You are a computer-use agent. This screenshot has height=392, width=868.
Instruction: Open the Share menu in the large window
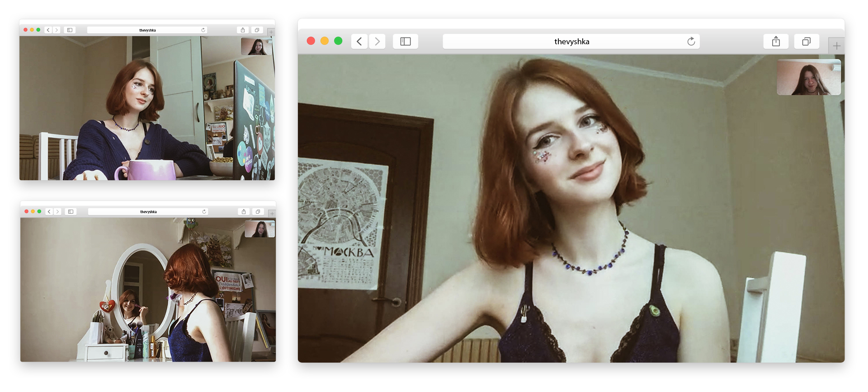click(x=776, y=42)
